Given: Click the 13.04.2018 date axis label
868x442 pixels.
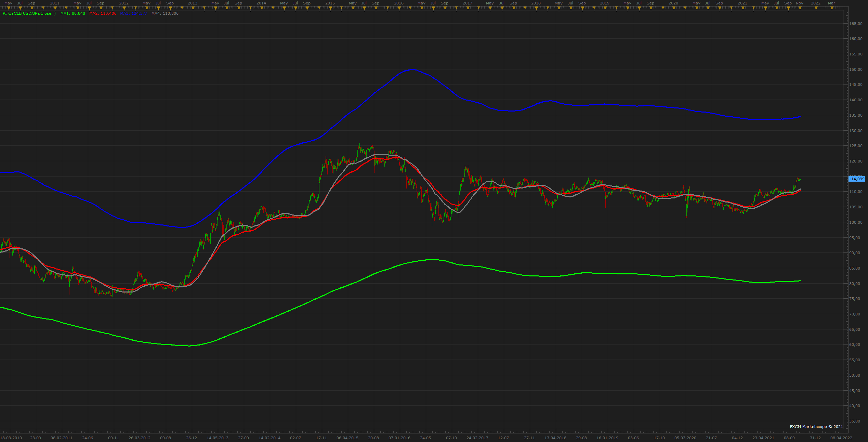Looking at the screenshot, I should [555, 438].
